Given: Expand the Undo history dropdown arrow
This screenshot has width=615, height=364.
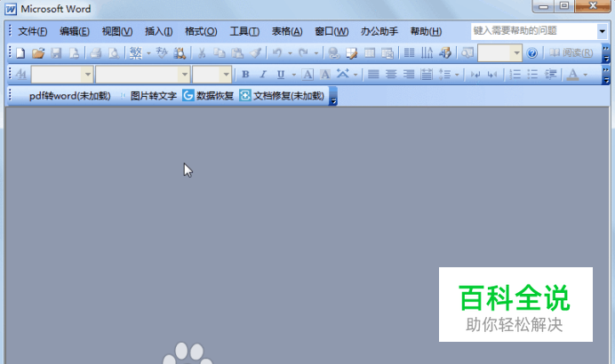Looking at the screenshot, I should tap(290, 53).
